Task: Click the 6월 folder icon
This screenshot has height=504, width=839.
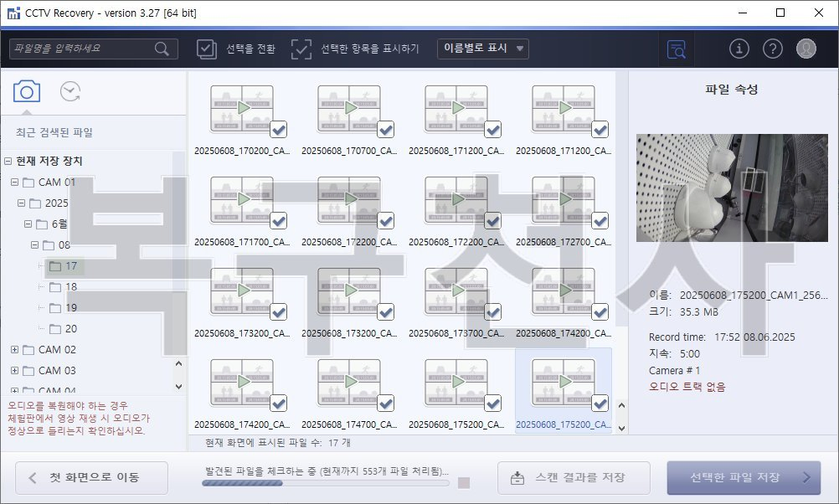Action: pyautogui.click(x=42, y=224)
